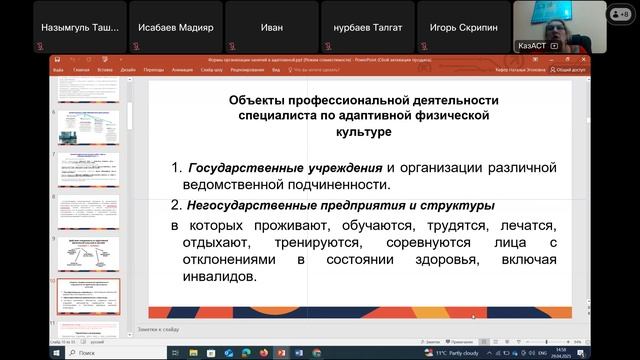Select slide 6 thumbnail in the slide panel
This screenshot has height=360, width=640.
click(x=89, y=127)
